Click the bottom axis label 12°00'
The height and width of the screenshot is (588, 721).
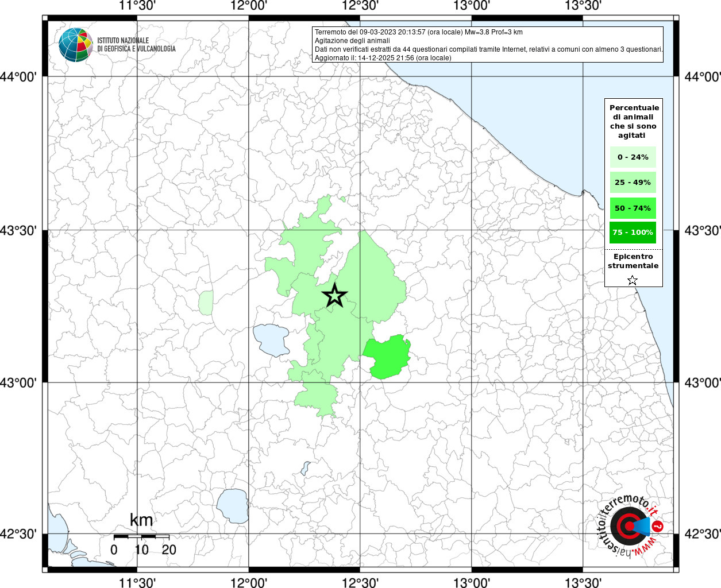pyautogui.click(x=249, y=582)
